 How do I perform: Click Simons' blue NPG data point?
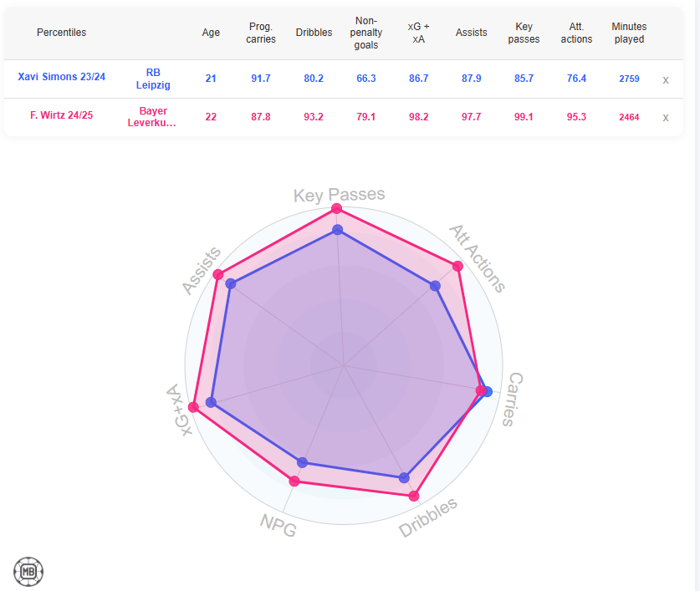[x=303, y=462]
